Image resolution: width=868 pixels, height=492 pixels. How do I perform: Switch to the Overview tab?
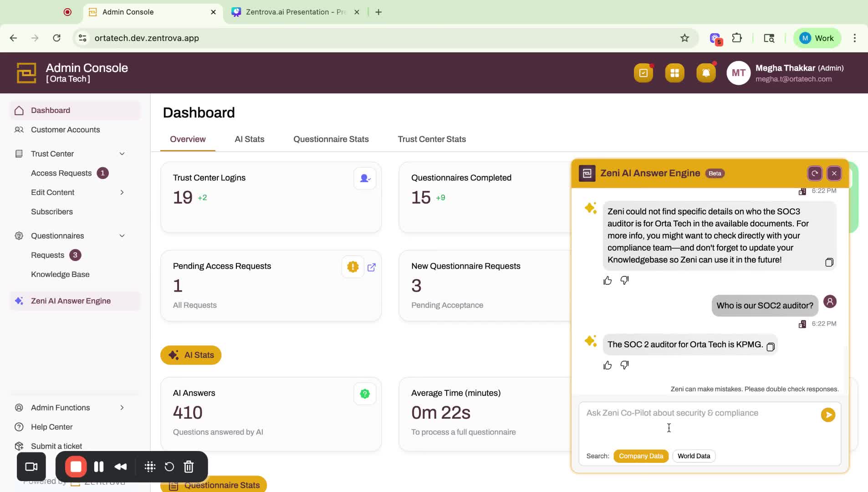(188, 139)
